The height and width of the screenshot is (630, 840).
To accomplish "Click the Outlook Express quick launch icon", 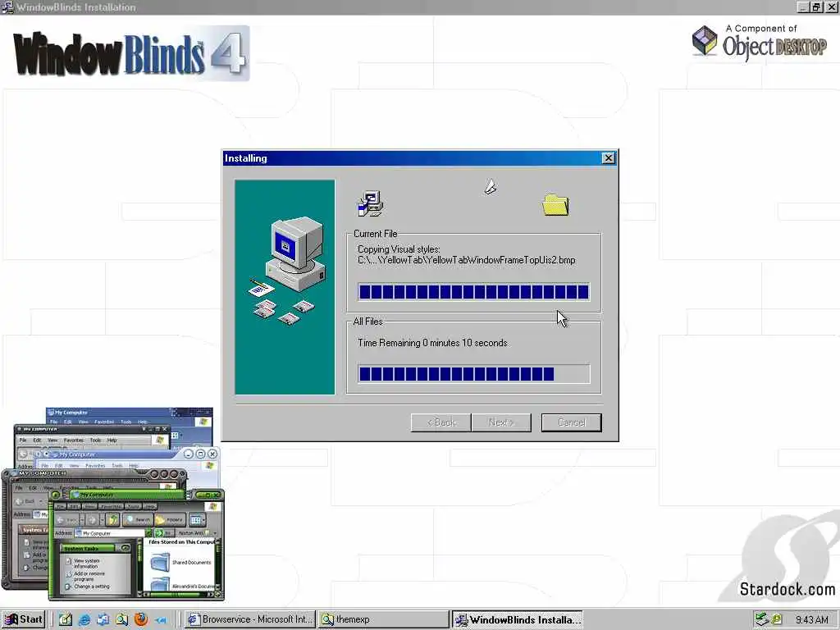I will [103, 619].
